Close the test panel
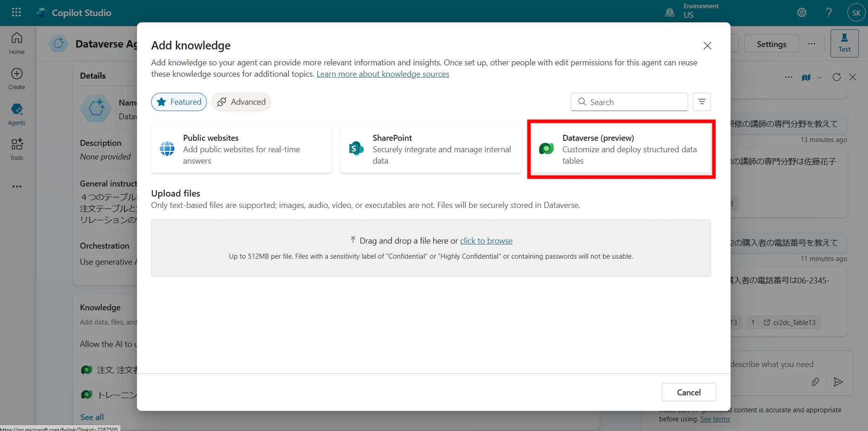The width and height of the screenshot is (868, 431). tap(852, 77)
